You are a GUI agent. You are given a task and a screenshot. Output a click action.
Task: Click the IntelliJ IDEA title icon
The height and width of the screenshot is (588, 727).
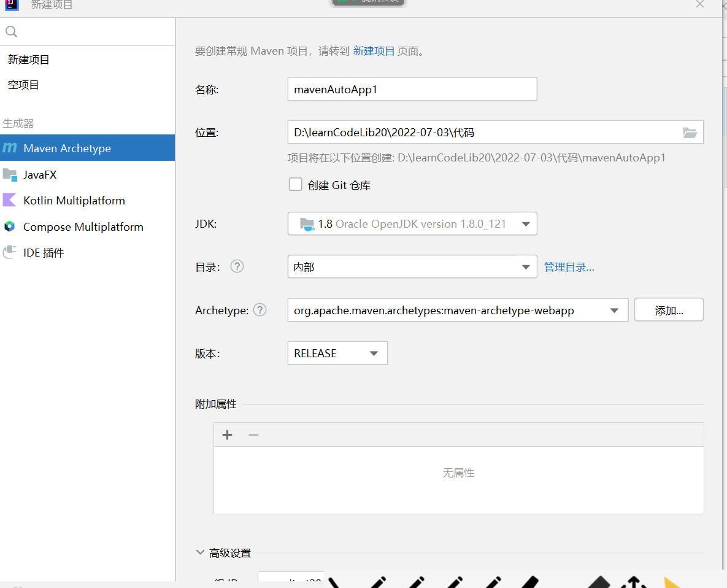pyautogui.click(x=12, y=5)
